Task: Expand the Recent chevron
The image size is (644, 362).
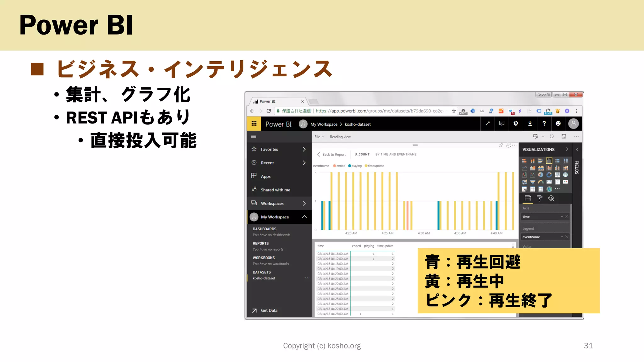Action: tap(304, 163)
